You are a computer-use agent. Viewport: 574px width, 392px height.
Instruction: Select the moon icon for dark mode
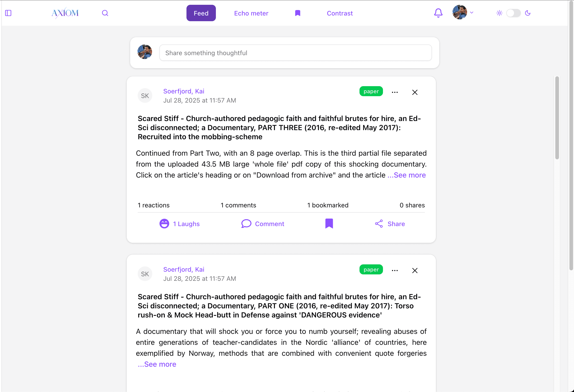point(528,13)
